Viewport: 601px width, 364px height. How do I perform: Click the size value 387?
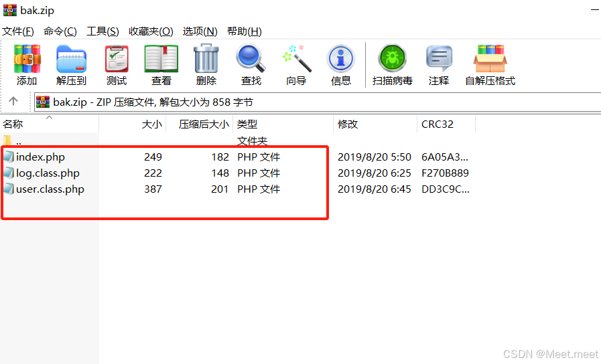tap(153, 189)
